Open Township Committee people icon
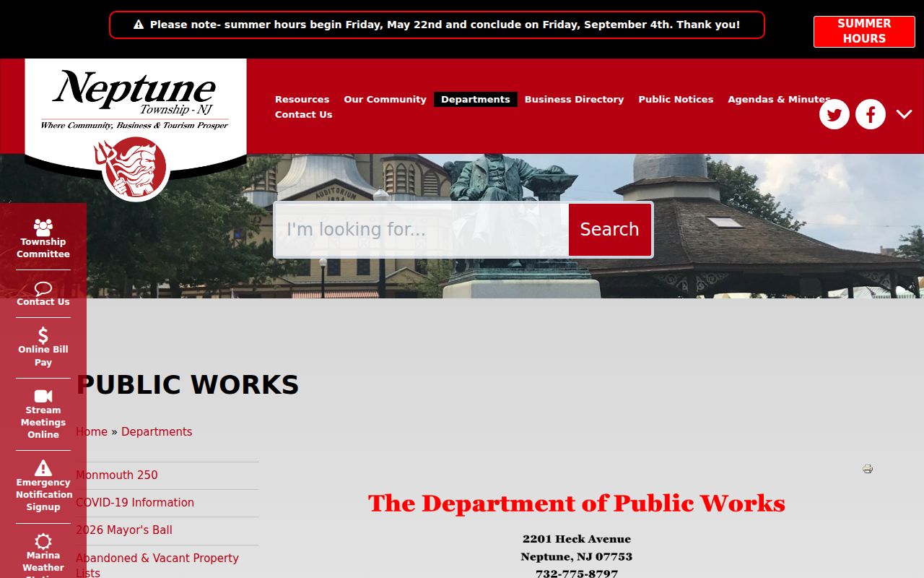Viewport: 924px width, 578px height. pos(43,227)
